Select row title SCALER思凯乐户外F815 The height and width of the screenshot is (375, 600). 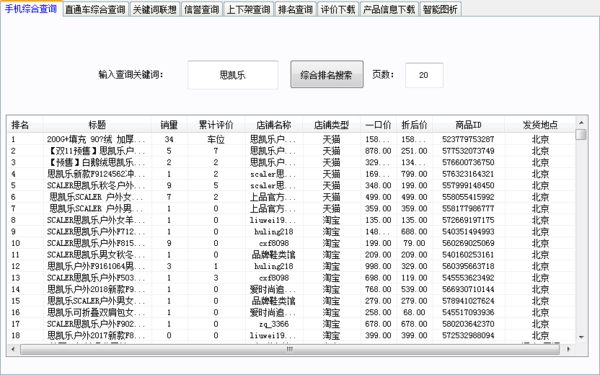(96, 243)
